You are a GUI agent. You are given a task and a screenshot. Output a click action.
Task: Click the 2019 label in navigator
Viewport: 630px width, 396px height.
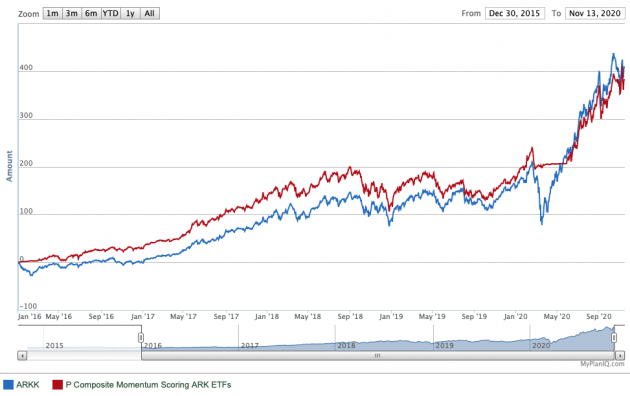tap(444, 345)
